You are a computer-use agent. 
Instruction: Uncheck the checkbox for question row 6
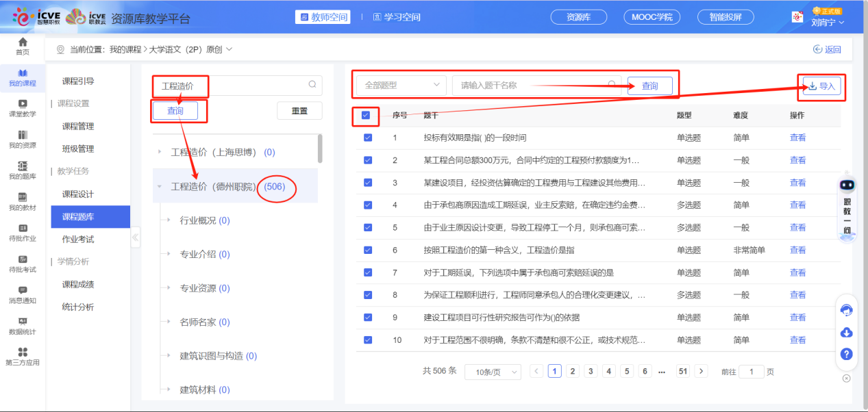368,250
